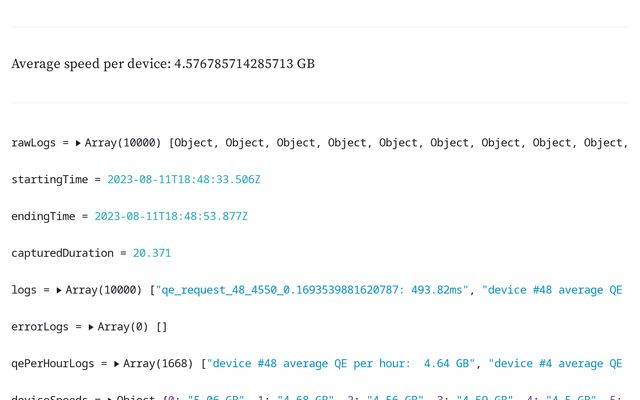The image size is (640, 400).
Task: Click the first Object entry in rawLogs
Action: coord(194,143)
